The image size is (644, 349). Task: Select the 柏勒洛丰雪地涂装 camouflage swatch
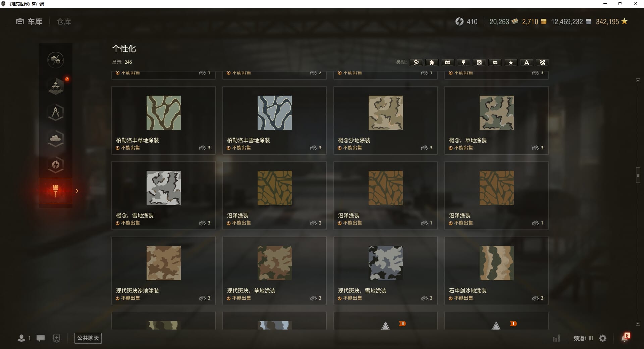pyautogui.click(x=274, y=113)
